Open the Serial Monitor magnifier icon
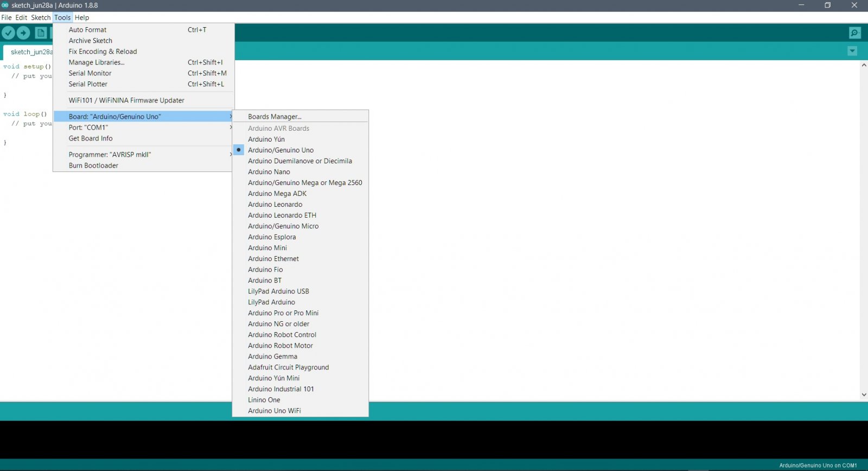This screenshot has width=868, height=471. tap(855, 33)
